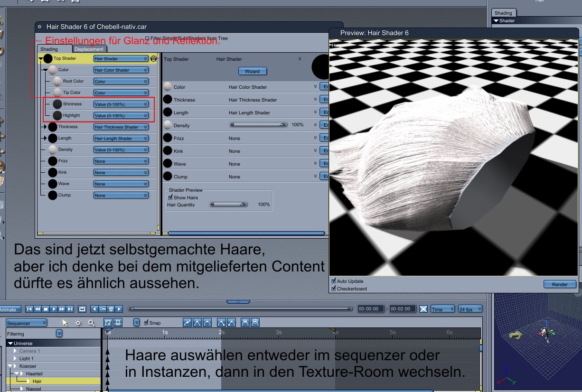The height and width of the screenshot is (392, 582).
Task: Select the magnifier zoom tool in sequencer
Action: point(91,323)
